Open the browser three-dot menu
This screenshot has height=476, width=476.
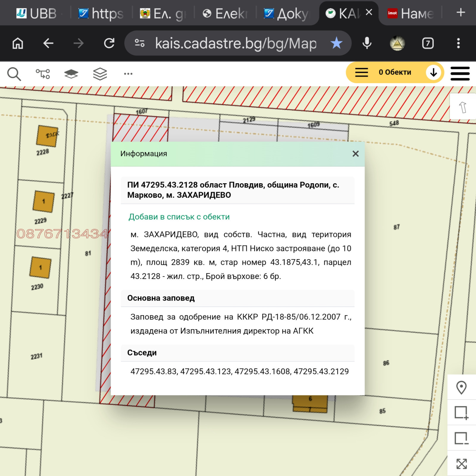point(458,43)
